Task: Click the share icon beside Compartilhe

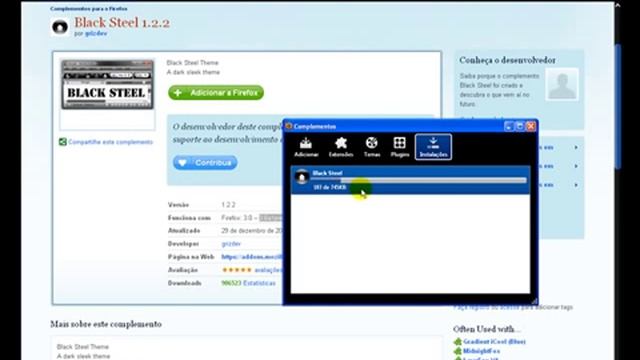Action: pyautogui.click(x=62, y=142)
